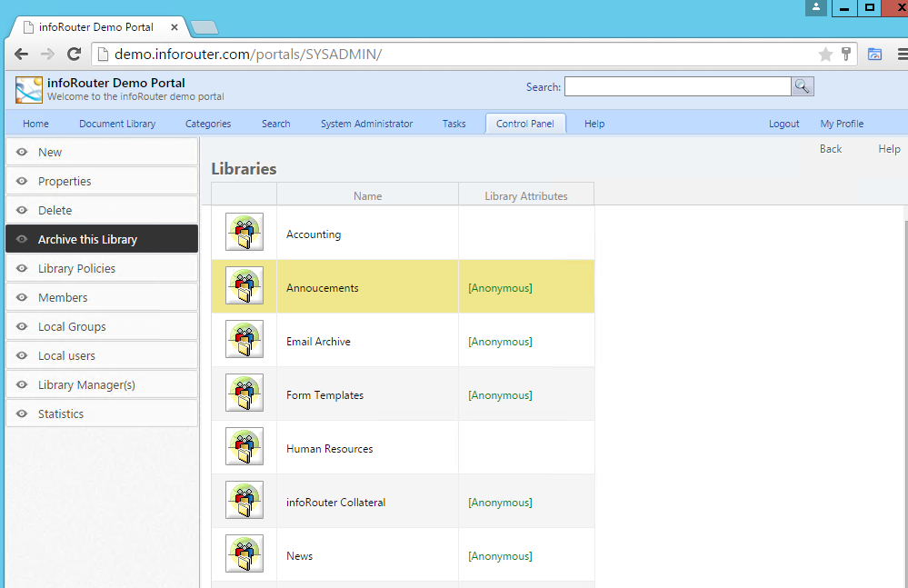
Task: Reload the page
Action: [x=74, y=55]
